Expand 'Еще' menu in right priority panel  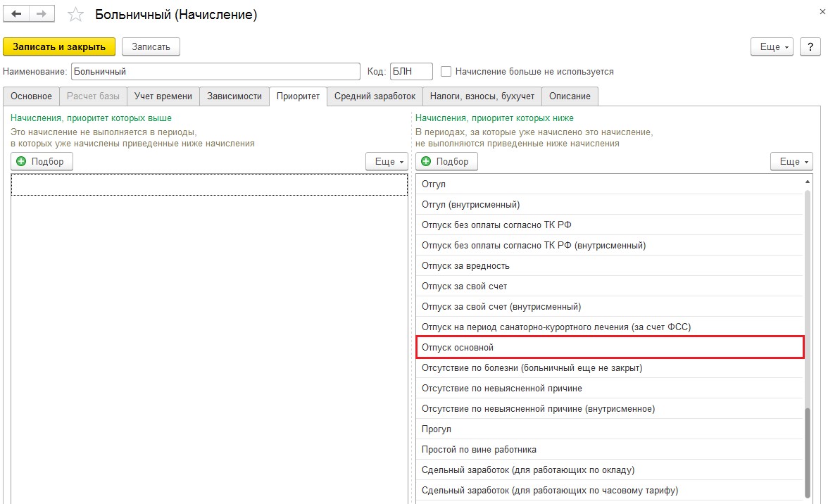(791, 161)
